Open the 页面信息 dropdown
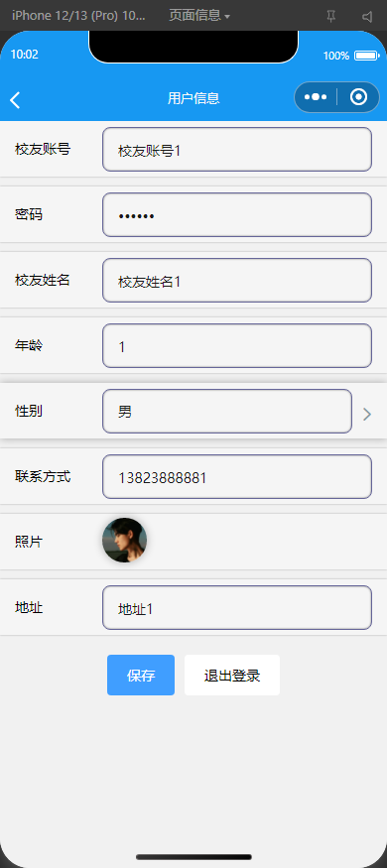Image resolution: width=387 pixels, height=868 pixels. coord(199,16)
